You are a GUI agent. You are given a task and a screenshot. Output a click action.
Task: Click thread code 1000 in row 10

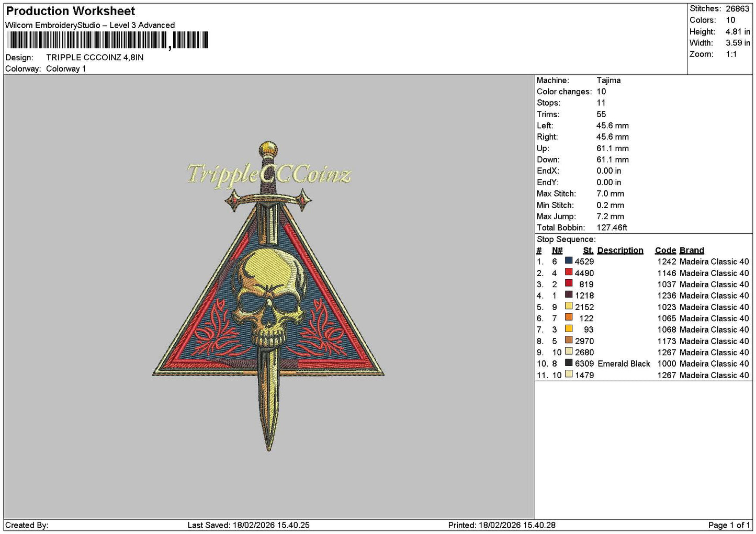667,363
